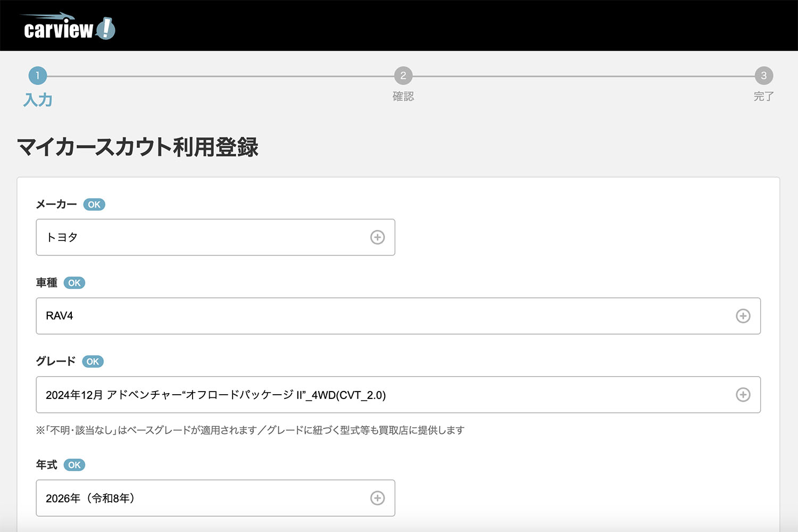
Task: Click the 車種 field label
Action: [47, 283]
